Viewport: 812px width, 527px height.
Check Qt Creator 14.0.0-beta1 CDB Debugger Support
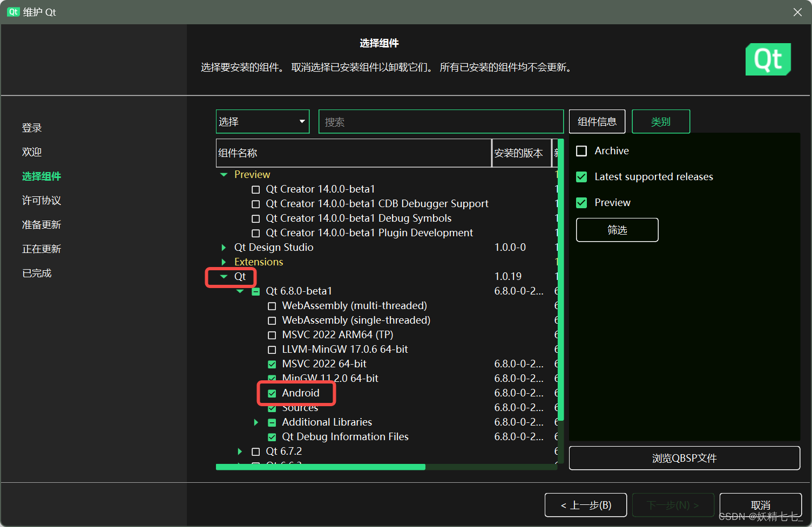click(256, 204)
